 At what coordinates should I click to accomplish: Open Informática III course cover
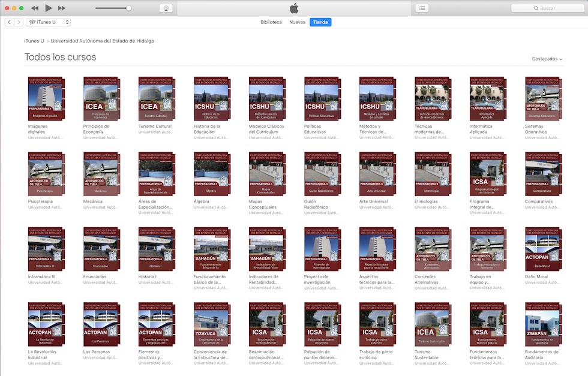tap(46, 249)
